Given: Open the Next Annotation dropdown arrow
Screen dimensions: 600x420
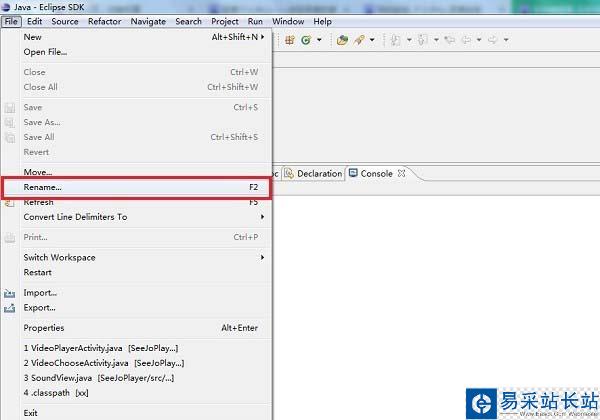Looking at the screenshot, I should click(x=409, y=40).
